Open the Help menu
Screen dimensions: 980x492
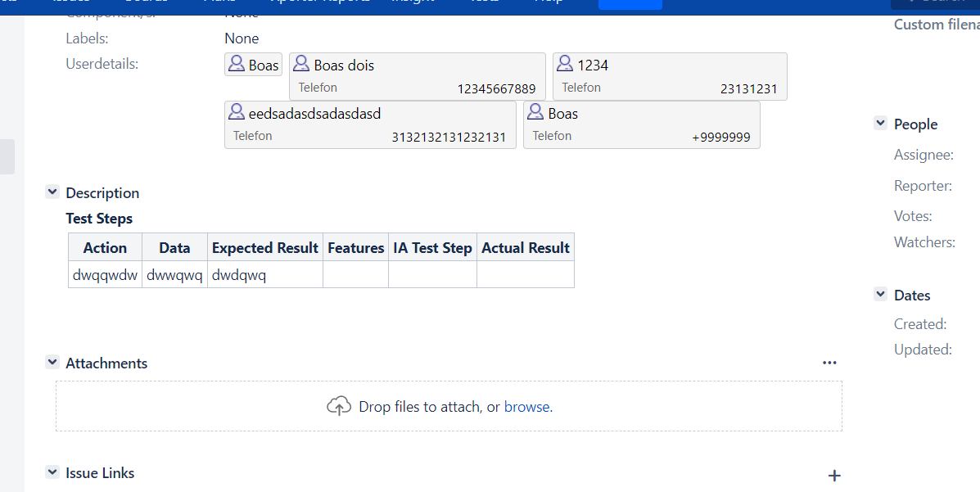[549, 2]
